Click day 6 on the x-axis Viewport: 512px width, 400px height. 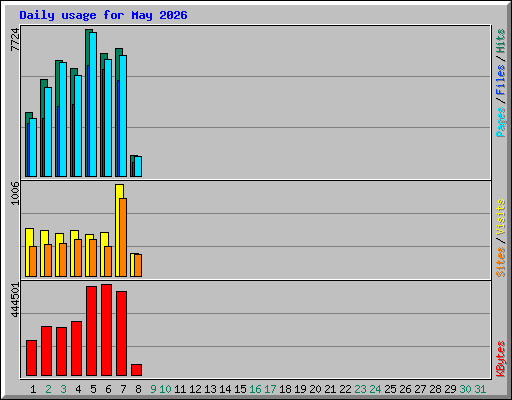coord(108,389)
